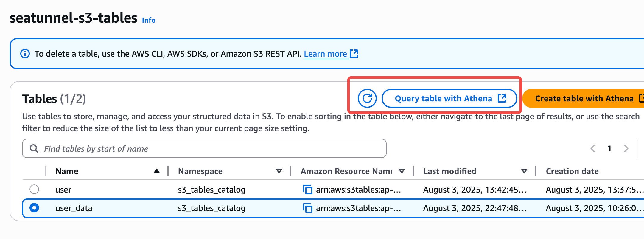
Task: Sort by Name ascending arrow
Action: (157, 171)
